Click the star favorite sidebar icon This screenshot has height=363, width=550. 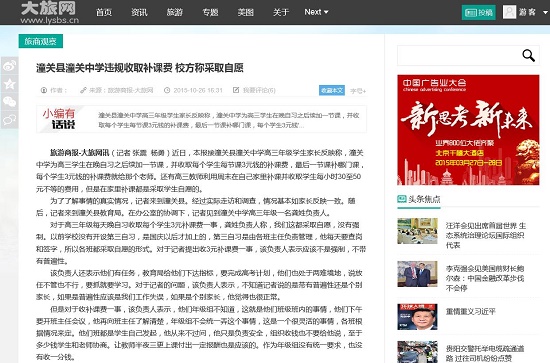9,84
